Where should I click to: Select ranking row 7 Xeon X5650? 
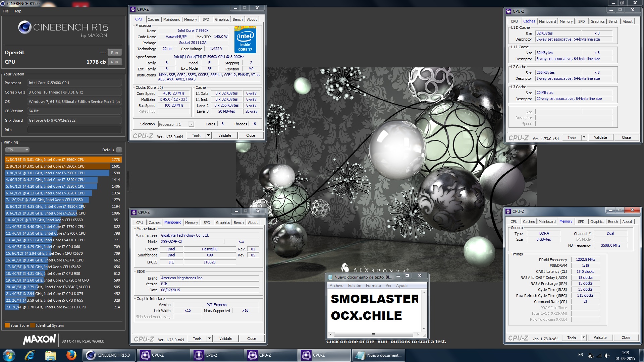point(63,200)
